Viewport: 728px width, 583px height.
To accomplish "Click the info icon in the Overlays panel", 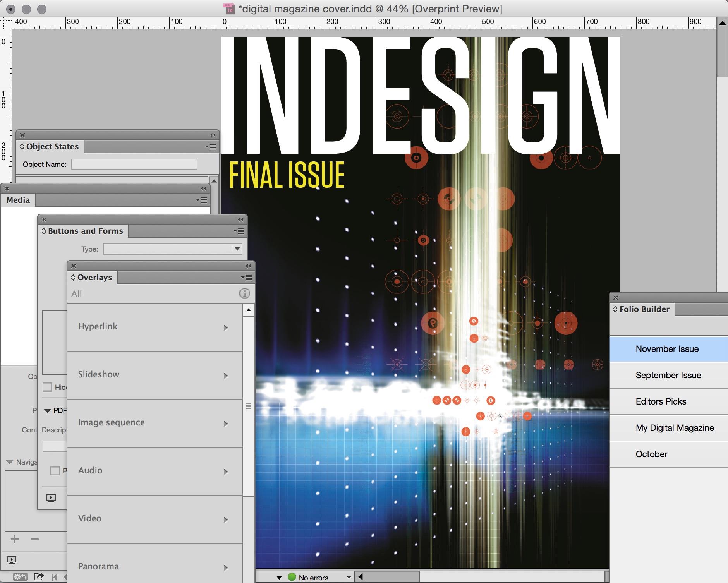I will point(245,293).
